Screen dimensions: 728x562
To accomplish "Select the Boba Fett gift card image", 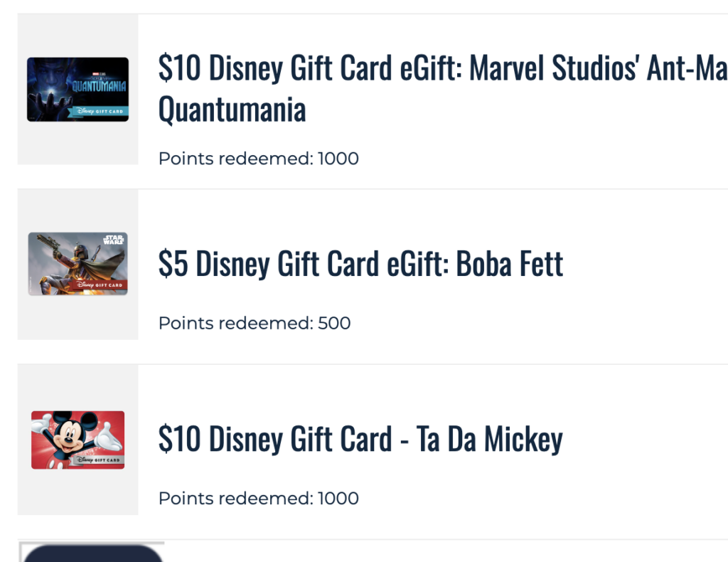I will (77, 263).
